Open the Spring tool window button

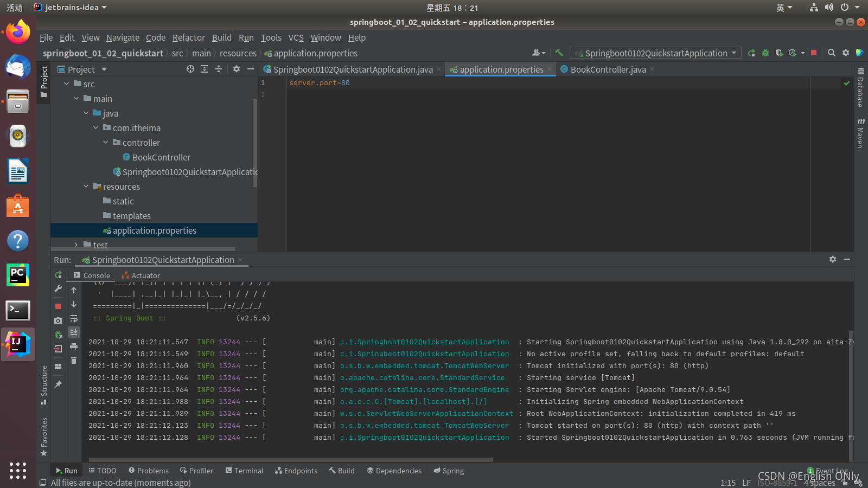(449, 471)
